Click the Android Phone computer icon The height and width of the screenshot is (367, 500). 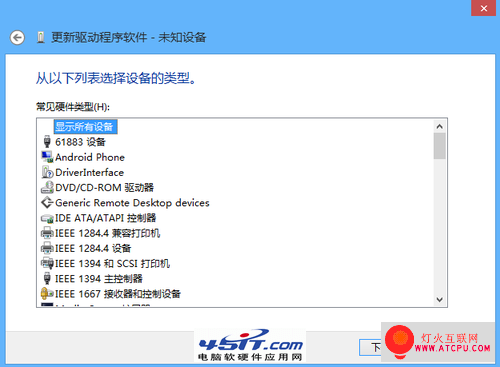click(47, 157)
